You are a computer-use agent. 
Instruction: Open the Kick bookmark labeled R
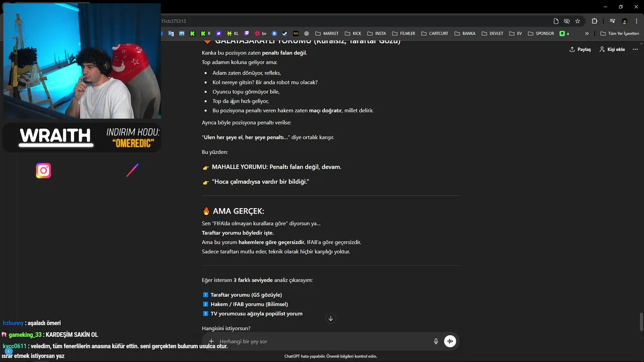pyautogui.click(x=205, y=34)
